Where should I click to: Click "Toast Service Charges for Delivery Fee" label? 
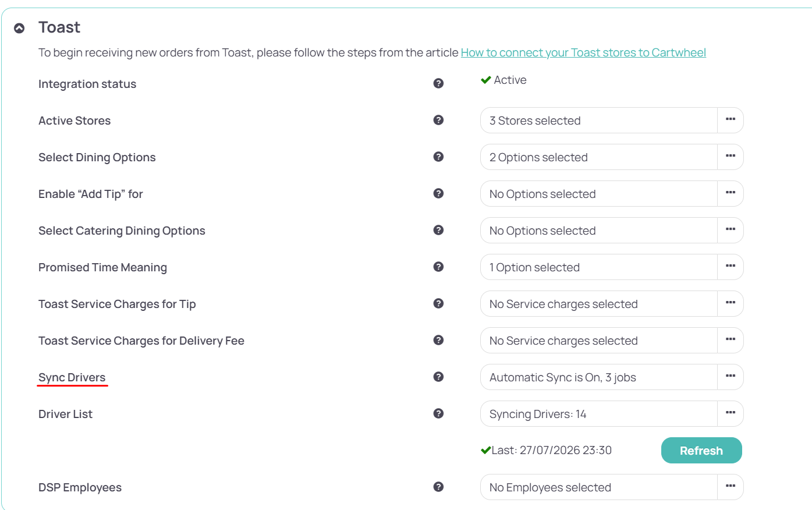tap(141, 341)
